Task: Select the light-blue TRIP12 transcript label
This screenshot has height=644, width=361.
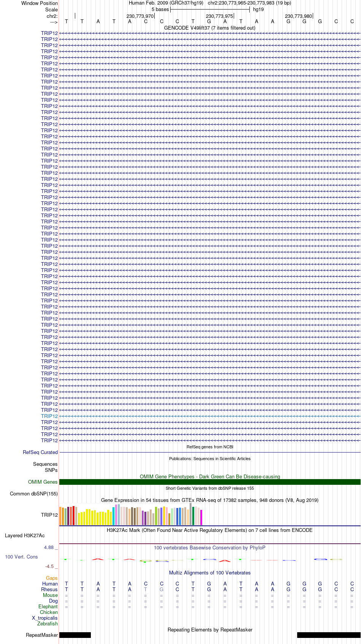Action: [49, 416]
